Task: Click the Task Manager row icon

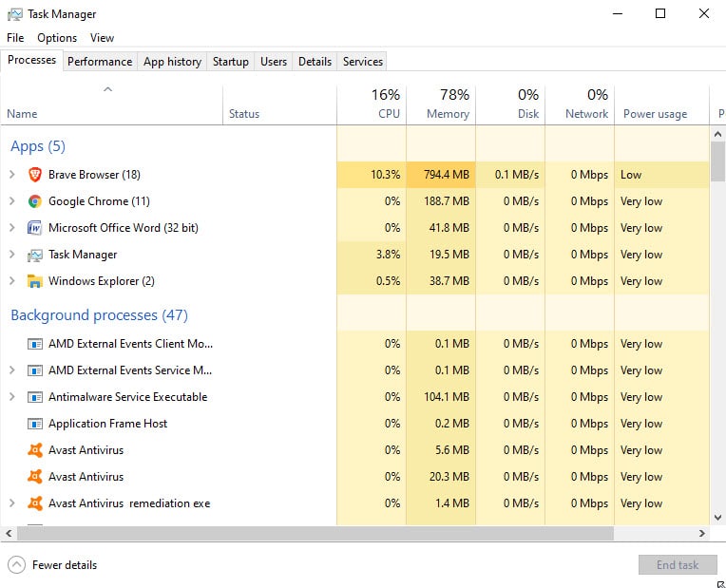Action: click(x=35, y=255)
